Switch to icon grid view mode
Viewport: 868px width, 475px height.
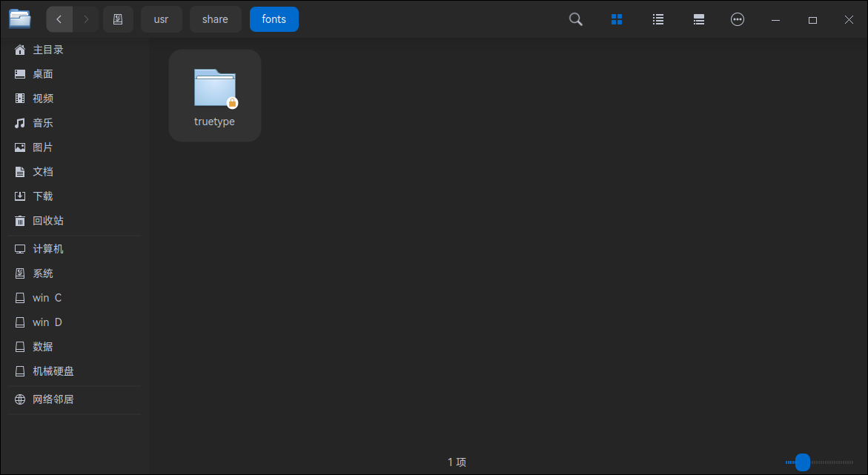point(617,19)
